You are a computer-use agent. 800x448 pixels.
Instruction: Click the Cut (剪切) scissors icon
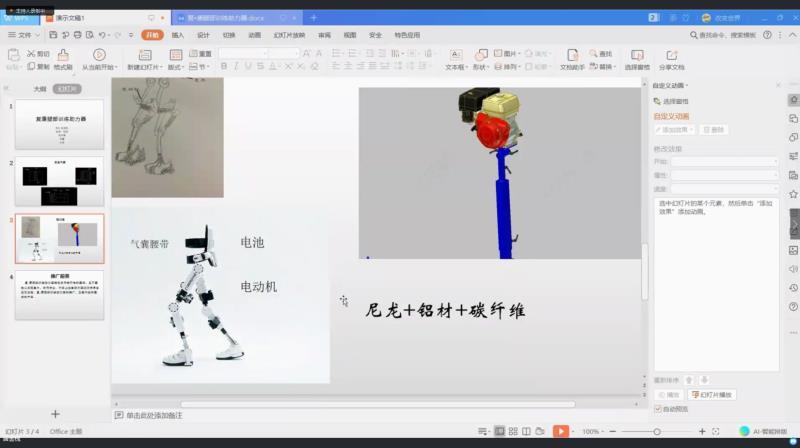tap(32, 54)
